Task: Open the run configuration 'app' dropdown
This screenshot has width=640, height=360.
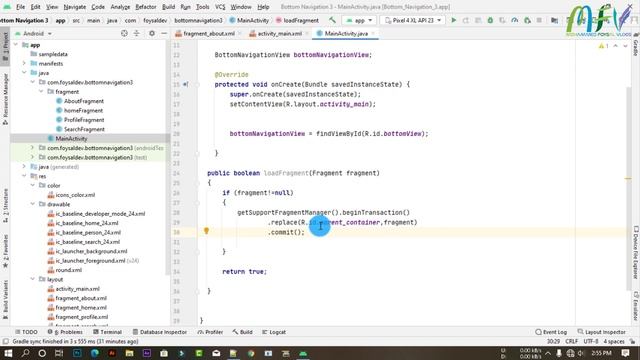Action: click(x=359, y=20)
